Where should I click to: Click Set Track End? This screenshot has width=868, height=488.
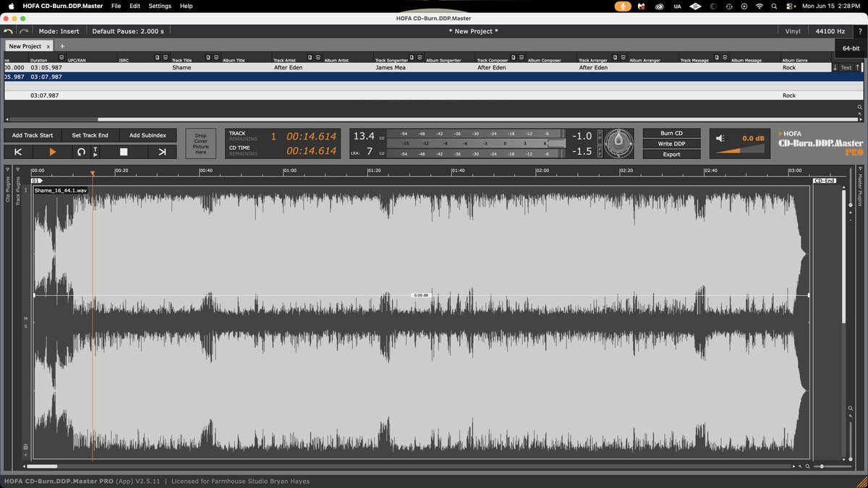click(x=90, y=135)
